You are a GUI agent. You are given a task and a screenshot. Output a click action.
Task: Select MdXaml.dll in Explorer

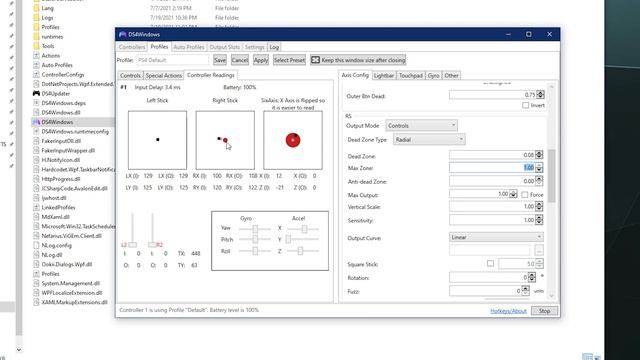(x=55, y=217)
